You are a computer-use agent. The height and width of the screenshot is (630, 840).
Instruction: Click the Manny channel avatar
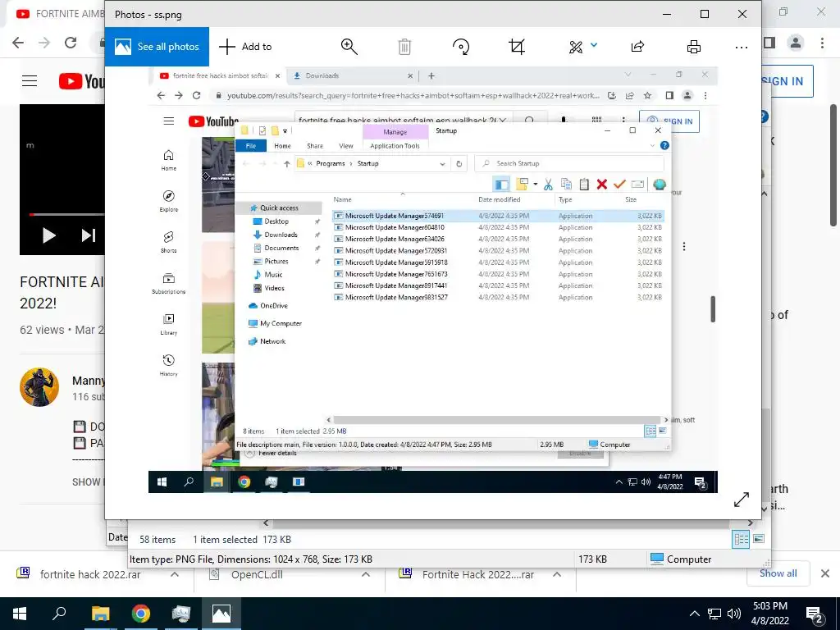click(x=39, y=387)
